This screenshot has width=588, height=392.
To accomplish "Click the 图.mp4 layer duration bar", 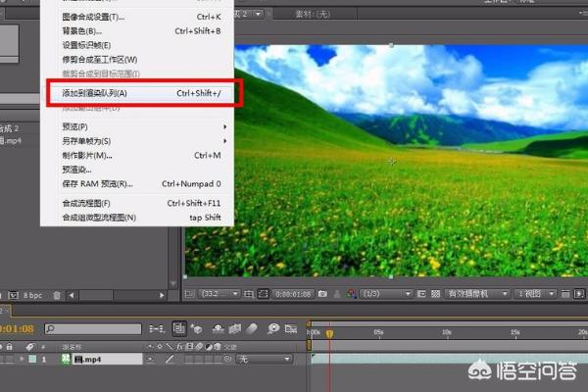I will 449,359.
